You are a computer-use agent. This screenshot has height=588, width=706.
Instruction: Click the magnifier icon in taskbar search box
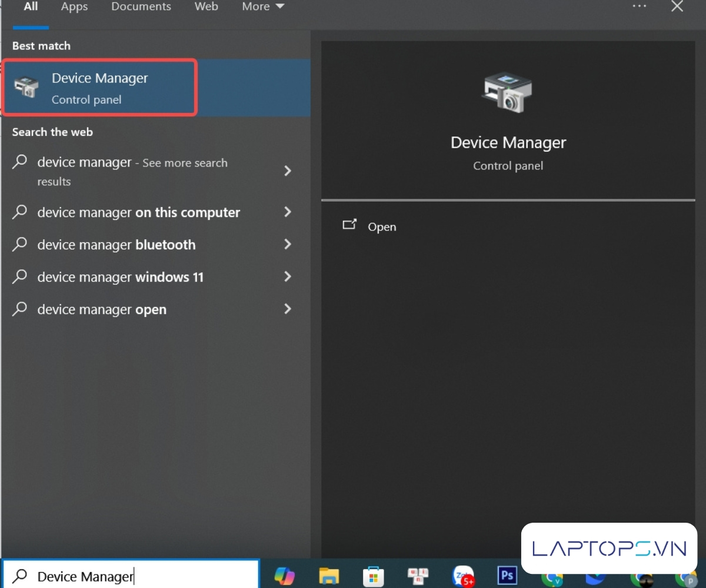tap(20, 576)
